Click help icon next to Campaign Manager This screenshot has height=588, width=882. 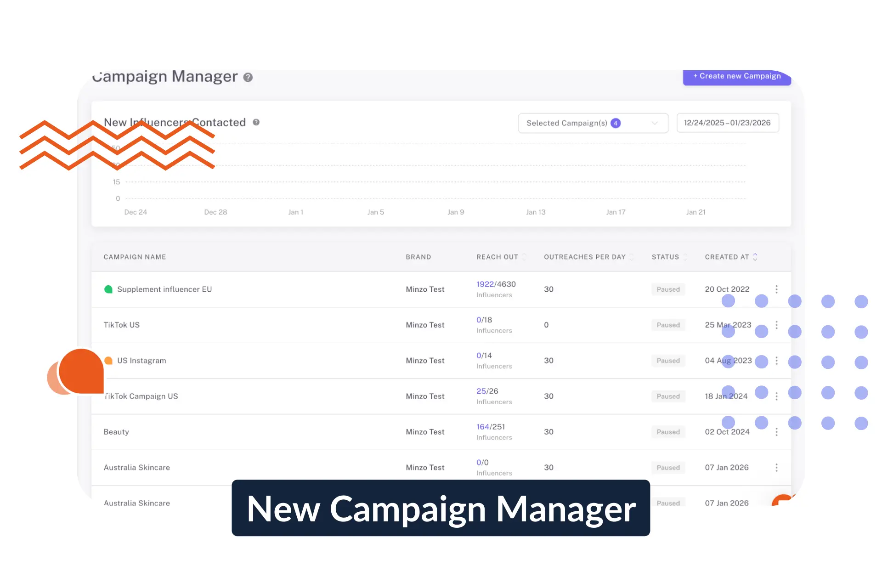[248, 77]
